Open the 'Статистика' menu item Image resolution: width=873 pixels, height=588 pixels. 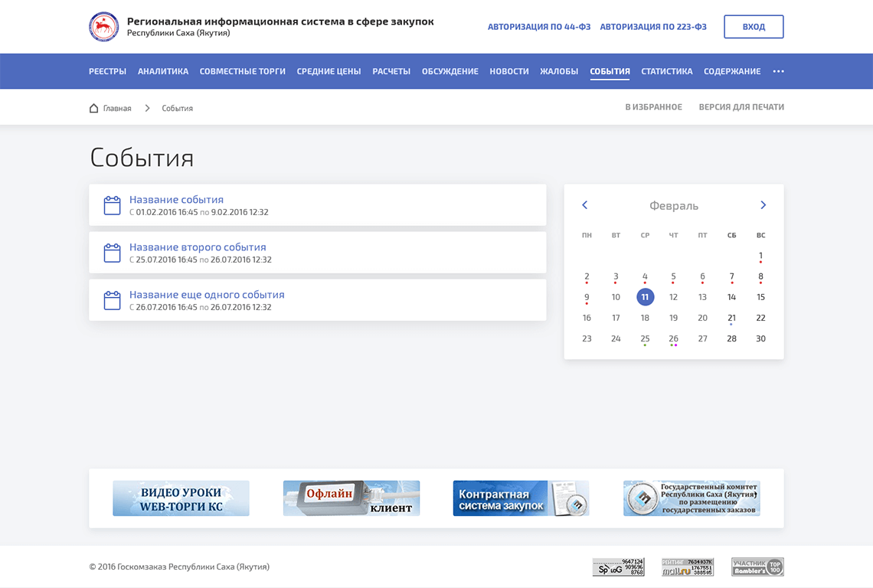[666, 71]
